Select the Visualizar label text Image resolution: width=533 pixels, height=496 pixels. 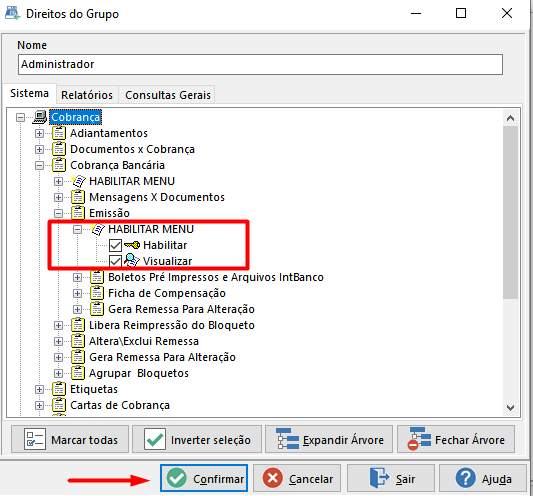point(167,261)
